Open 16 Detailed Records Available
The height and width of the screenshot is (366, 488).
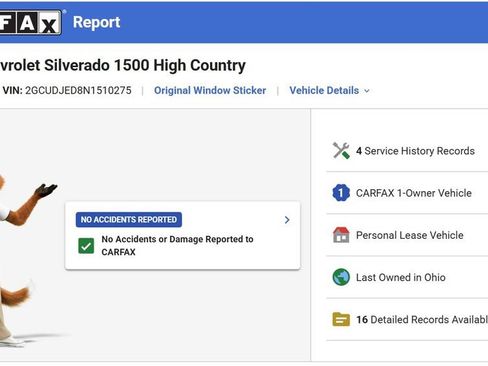tap(422, 319)
